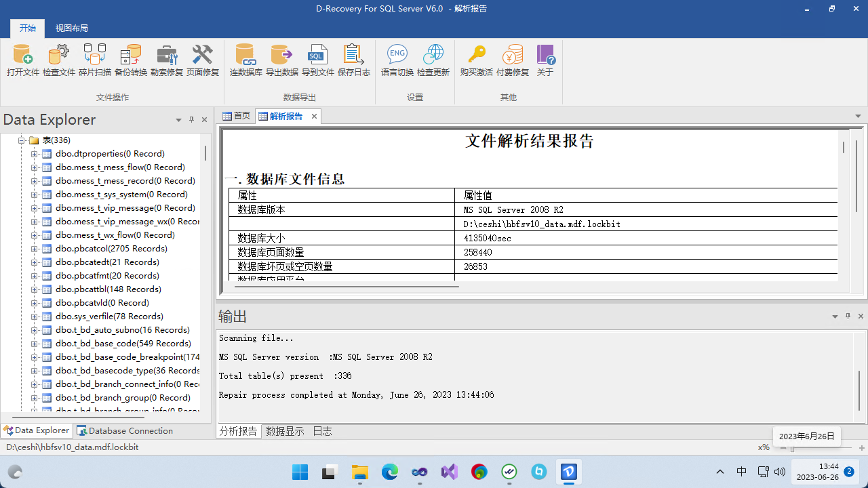Screen dimensions: 868x488
Task: Close the 输出 output panel
Action: click(x=861, y=317)
